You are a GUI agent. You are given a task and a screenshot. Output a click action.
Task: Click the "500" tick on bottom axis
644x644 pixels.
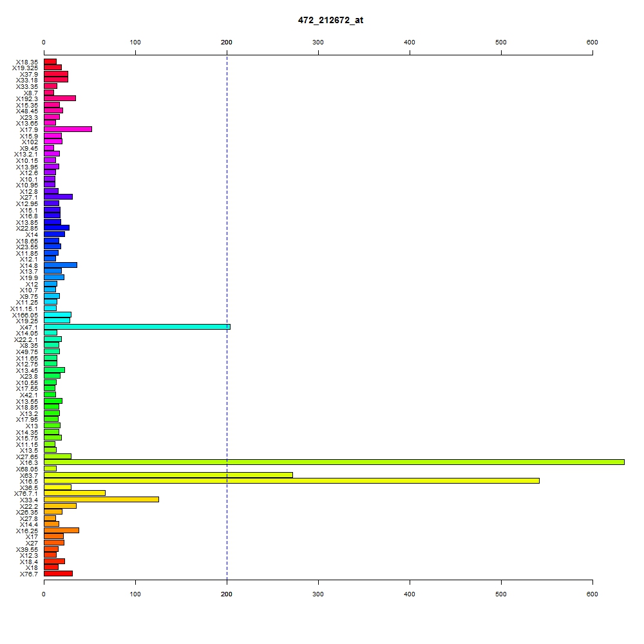tap(500, 594)
